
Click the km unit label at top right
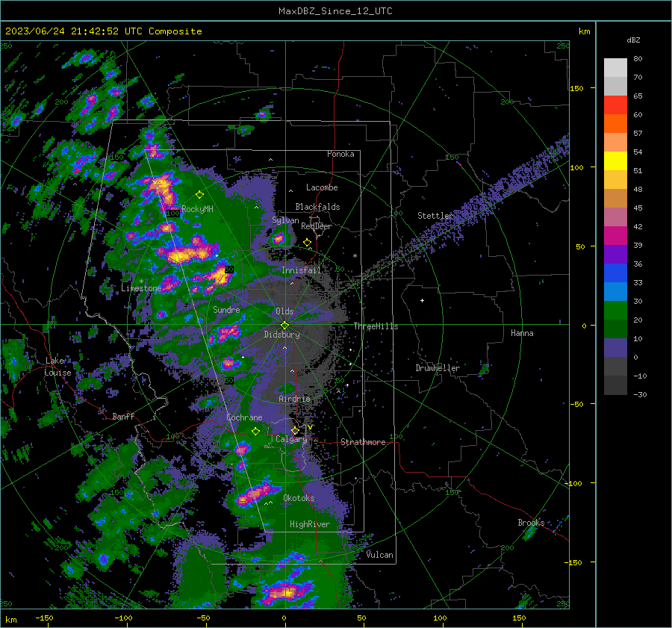584,31
